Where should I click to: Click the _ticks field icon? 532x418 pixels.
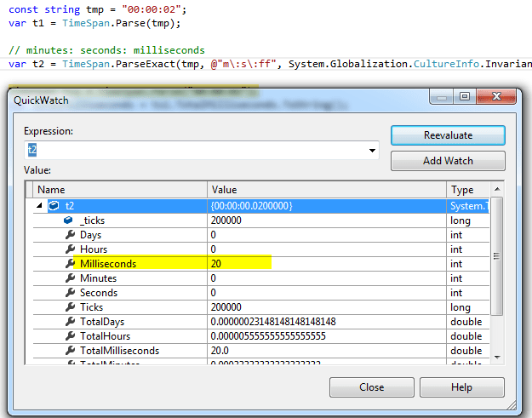(x=68, y=220)
